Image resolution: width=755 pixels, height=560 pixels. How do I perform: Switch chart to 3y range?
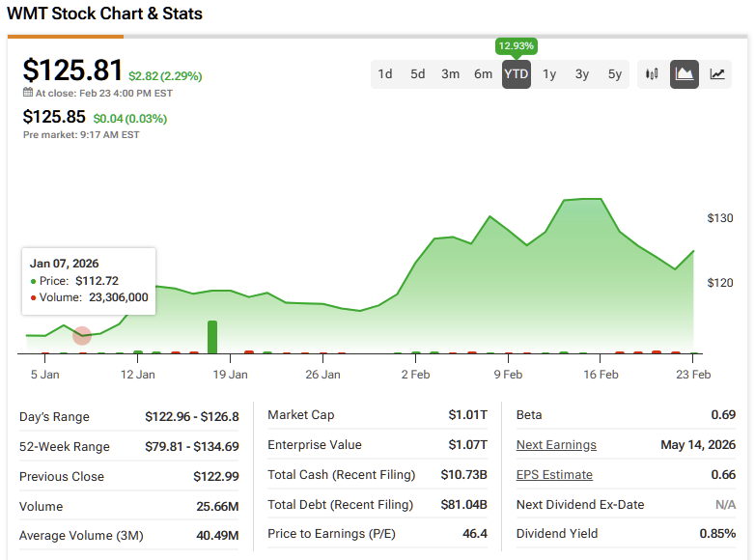(x=582, y=74)
